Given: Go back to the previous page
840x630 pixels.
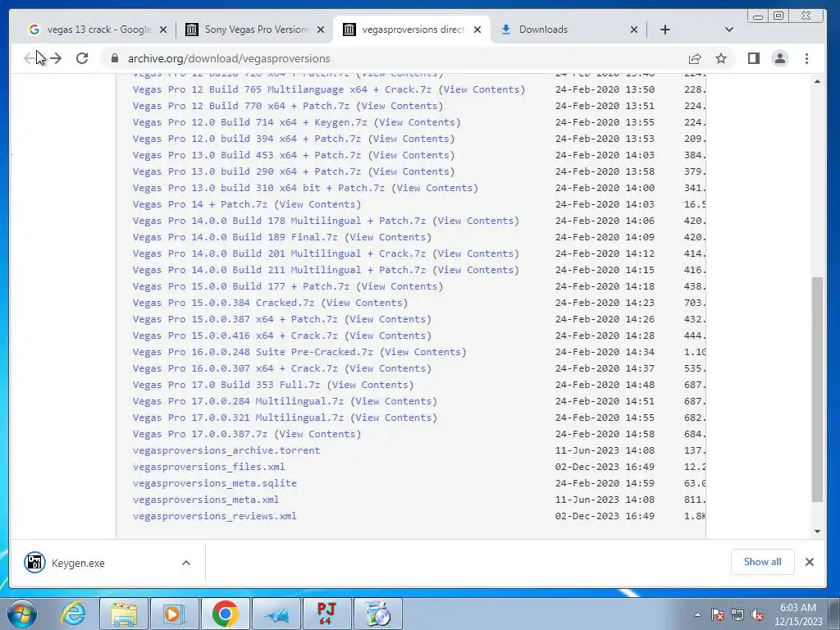Looking at the screenshot, I should [x=30, y=58].
